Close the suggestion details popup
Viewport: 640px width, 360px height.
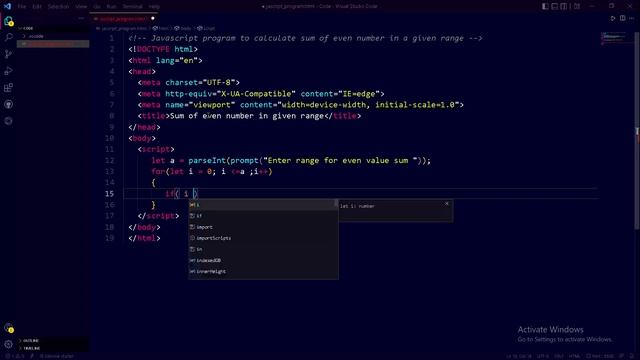447,203
